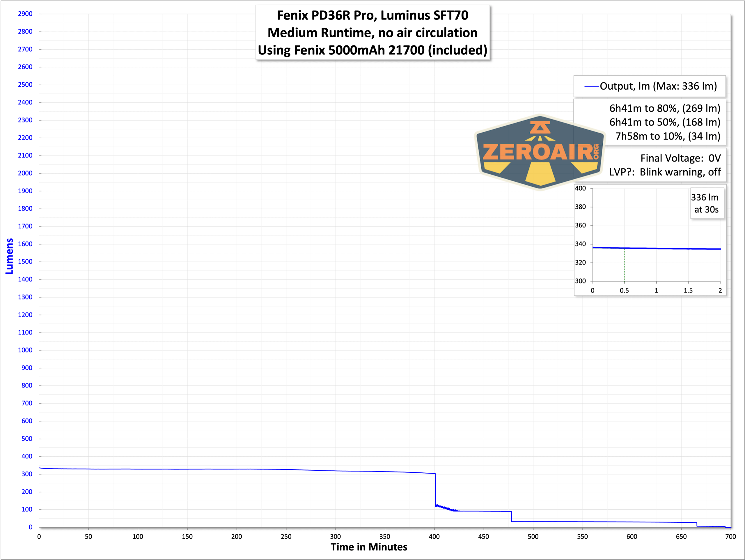Click the 2900 y-axis label

coord(25,14)
